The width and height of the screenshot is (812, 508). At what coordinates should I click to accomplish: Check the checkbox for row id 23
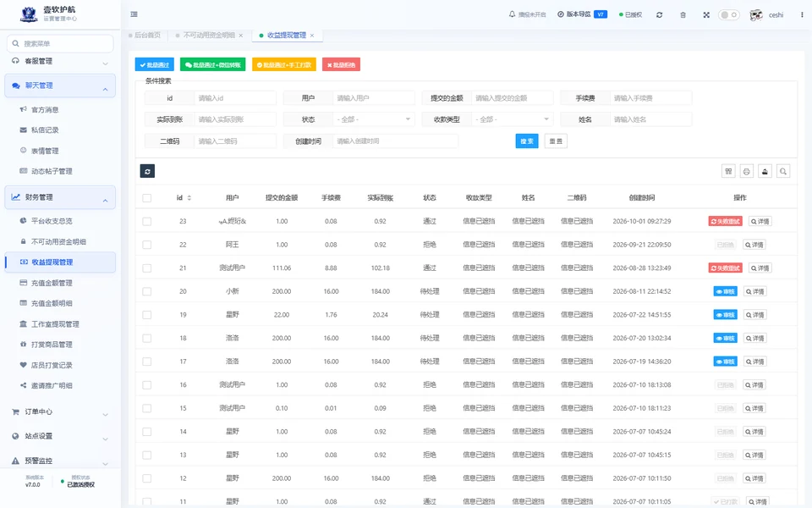147,221
